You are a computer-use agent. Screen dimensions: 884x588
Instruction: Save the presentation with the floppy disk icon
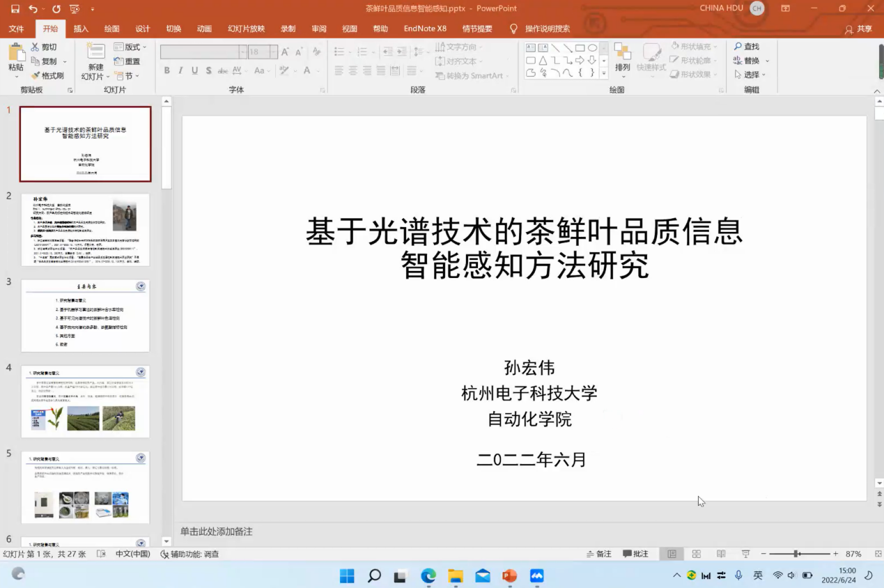[x=15, y=9]
